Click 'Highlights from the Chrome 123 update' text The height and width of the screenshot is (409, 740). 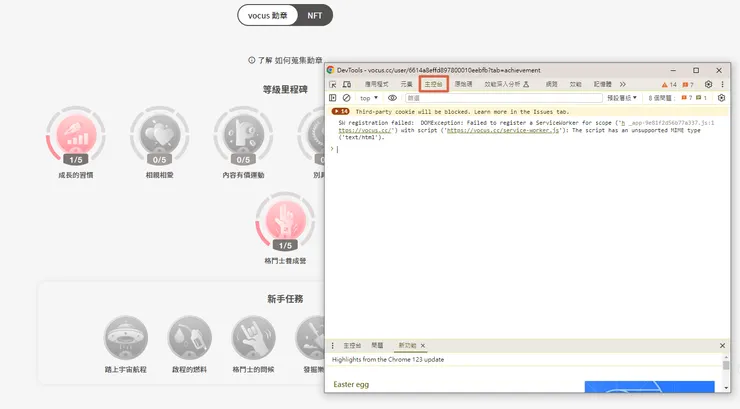click(x=388, y=359)
